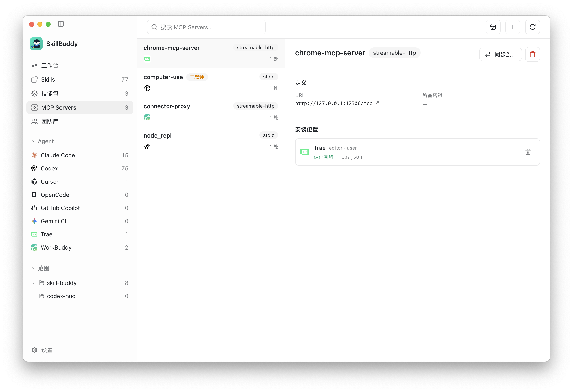The width and height of the screenshot is (573, 392).
Task: Filter by GitHub Copilot agent
Action: [80, 208]
